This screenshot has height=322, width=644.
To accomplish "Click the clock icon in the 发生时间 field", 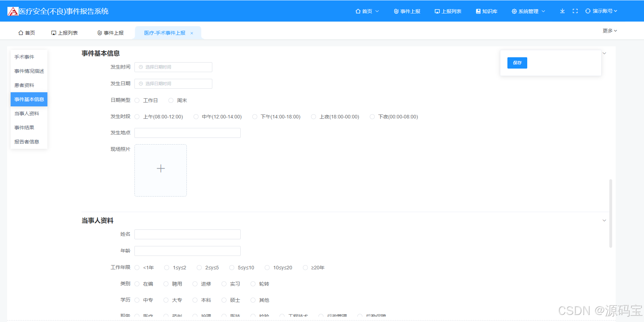I will (x=141, y=67).
